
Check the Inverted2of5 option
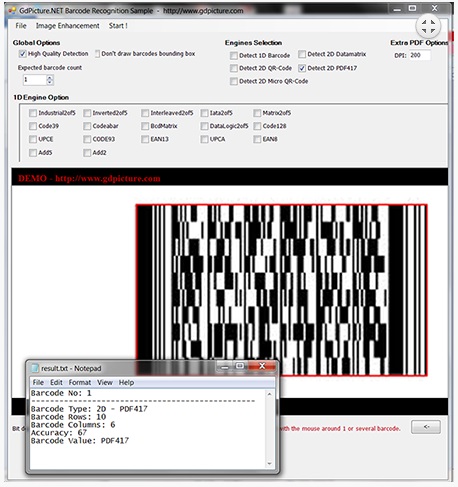[87, 113]
